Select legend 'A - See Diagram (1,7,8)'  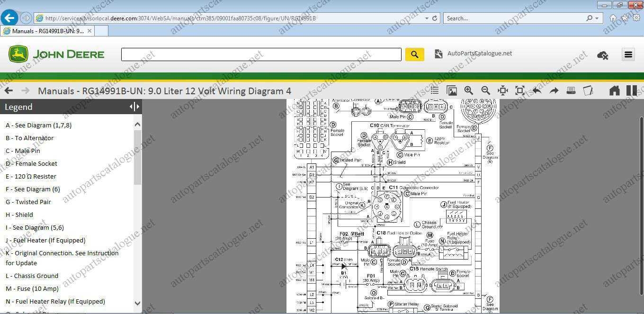coord(39,125)
